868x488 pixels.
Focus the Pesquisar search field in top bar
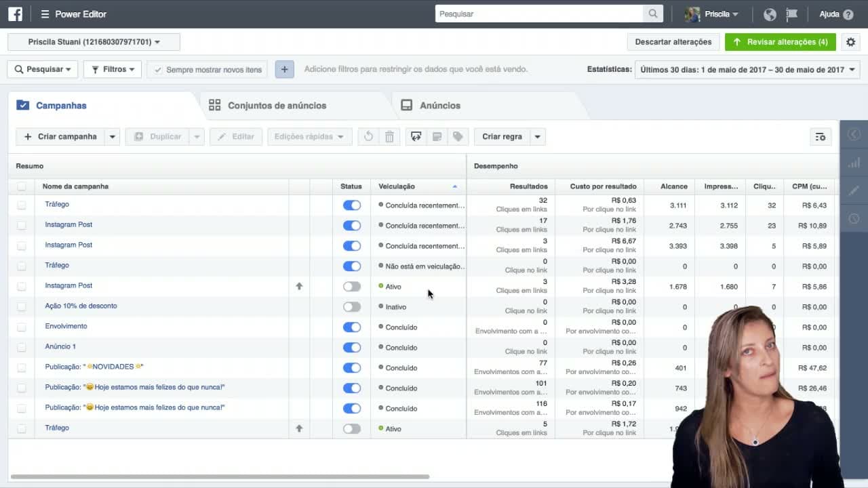pyautogui.click(x=539, y=14)
